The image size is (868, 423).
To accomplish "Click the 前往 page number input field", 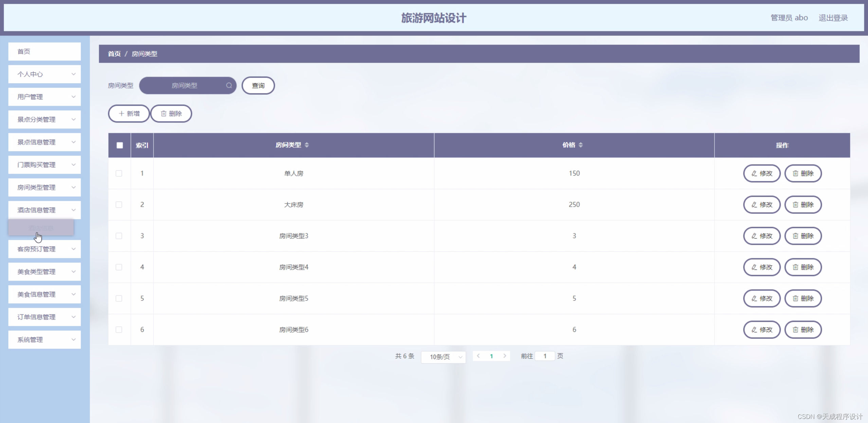I will pyautogui.click(x=545, y=356).
